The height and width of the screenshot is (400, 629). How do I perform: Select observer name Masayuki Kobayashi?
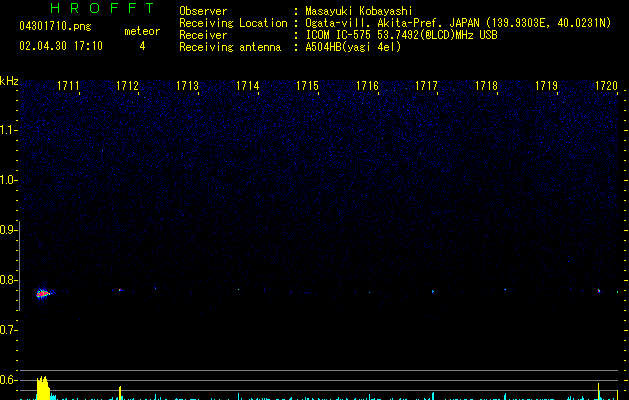pyautogui.click(x=359, y=11)
